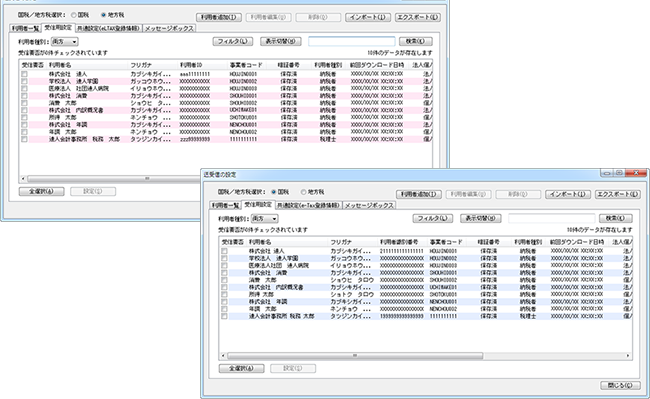Sort by 利用者種別 column header in front window

pyautogui.click(x=528, y=242)
